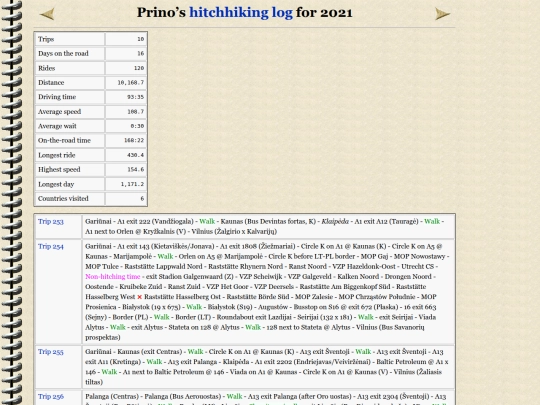Go to previous year with left arrow
The height and width of the screenshot is (405, 540).
click(47, 14)
